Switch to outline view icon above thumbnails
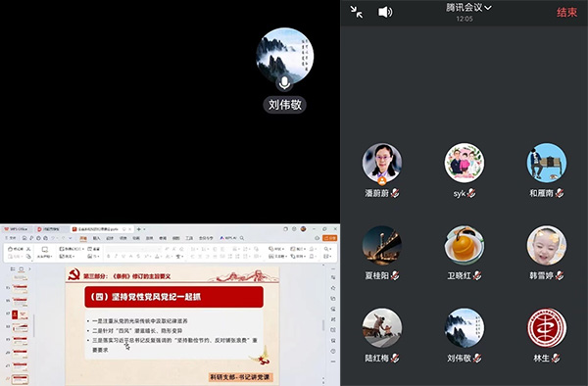 (x=13, y=268)
